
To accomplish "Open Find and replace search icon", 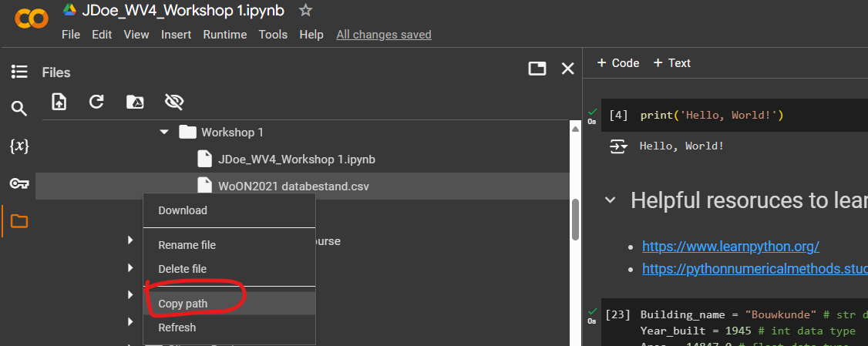I will click(x=19, y=109).
